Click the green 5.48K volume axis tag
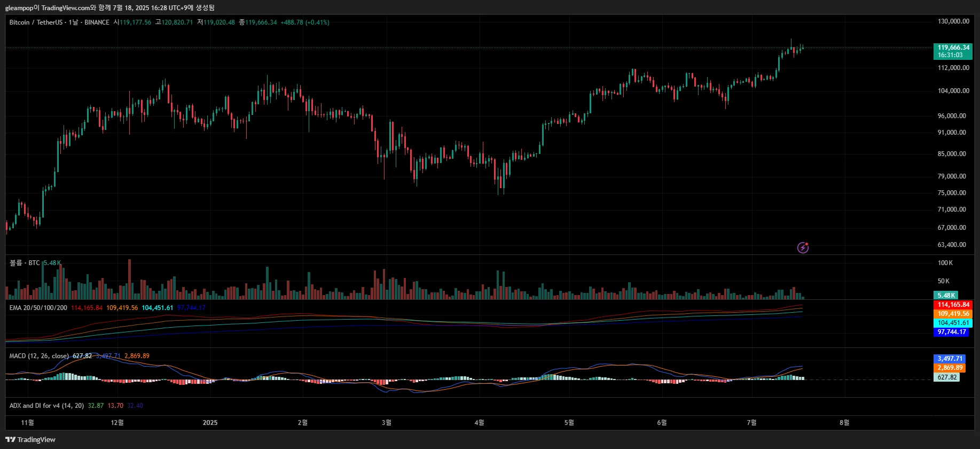980x449 pixels. [946, 296]
